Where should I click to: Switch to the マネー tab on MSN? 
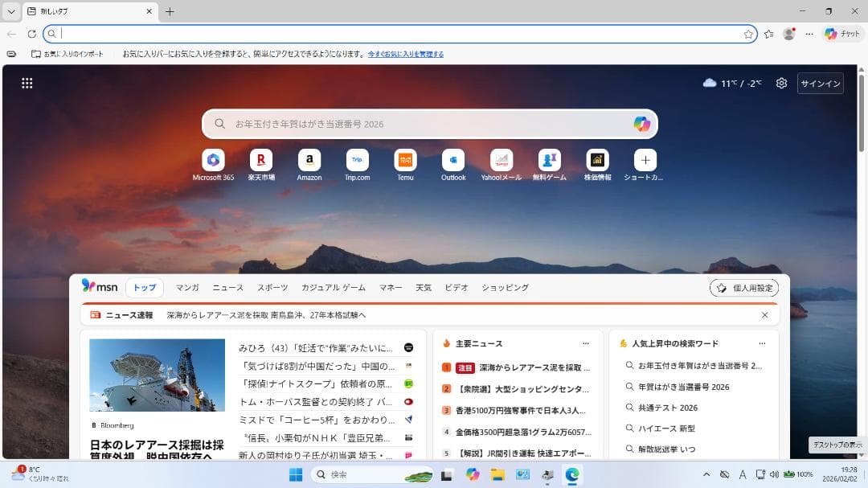[x=390, y=287]
